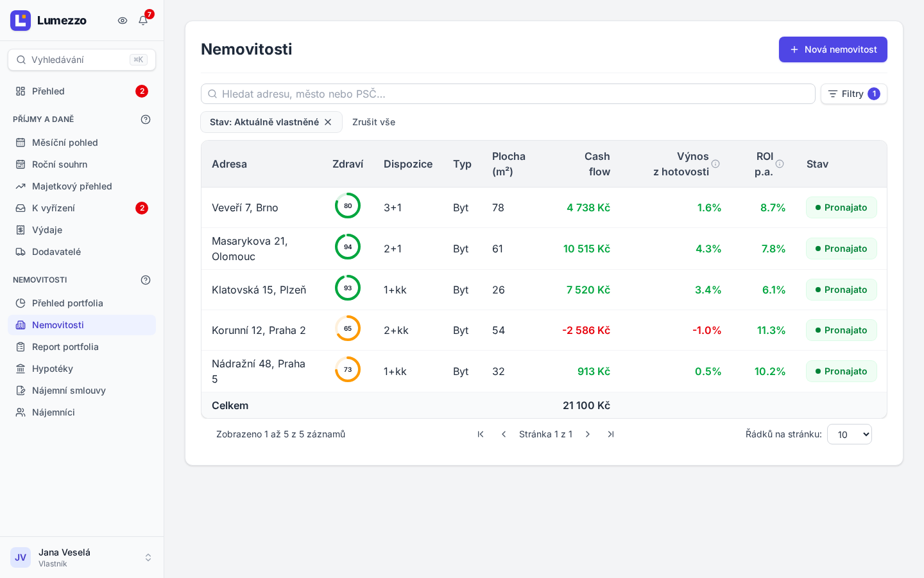924x578 pixels.
Task: Click the info icon beside Výnos z hotovosti
Action: [x=715, y=164]
